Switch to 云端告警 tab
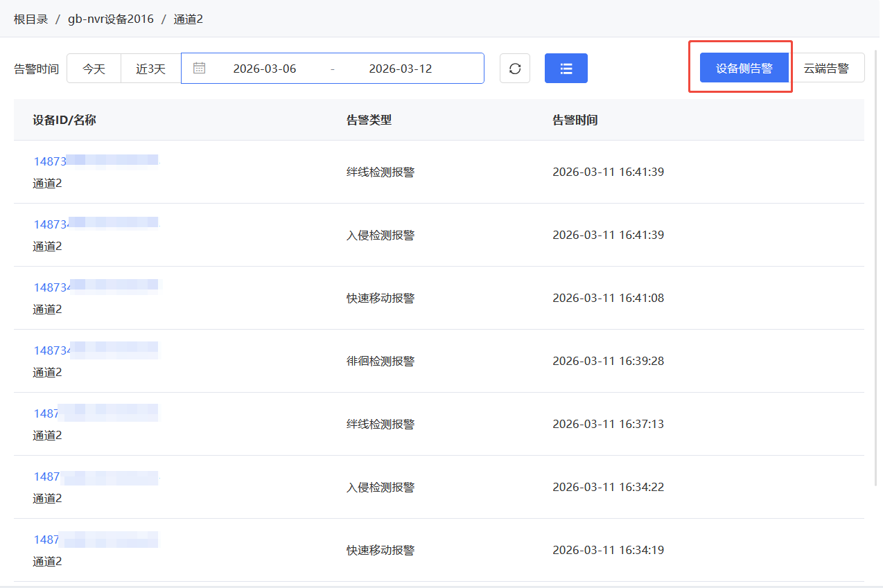The height and width of the screenshot is (588, 883). (826, 68)
